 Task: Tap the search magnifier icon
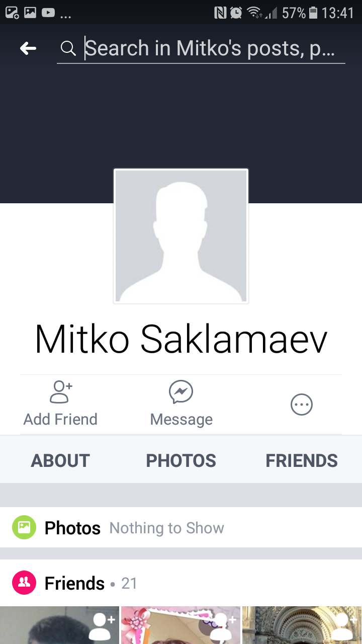68,48
